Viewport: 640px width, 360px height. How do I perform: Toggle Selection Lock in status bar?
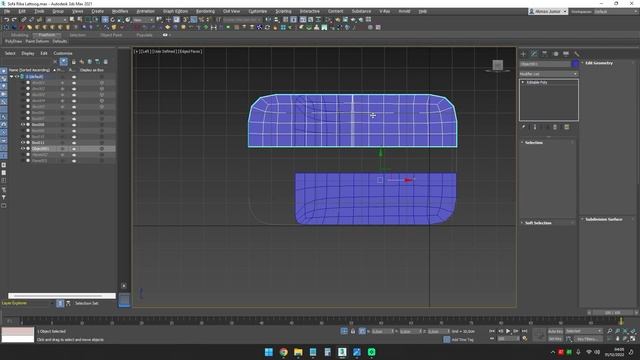point(353,331)
